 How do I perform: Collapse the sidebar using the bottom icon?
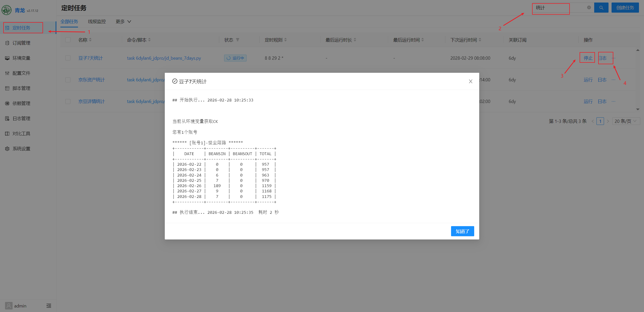point(49,305)
